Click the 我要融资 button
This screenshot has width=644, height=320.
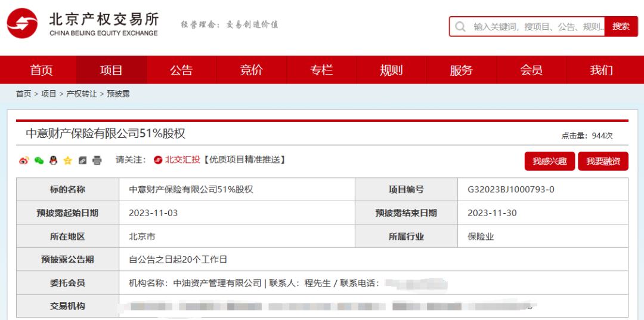[x=603, y=161]
